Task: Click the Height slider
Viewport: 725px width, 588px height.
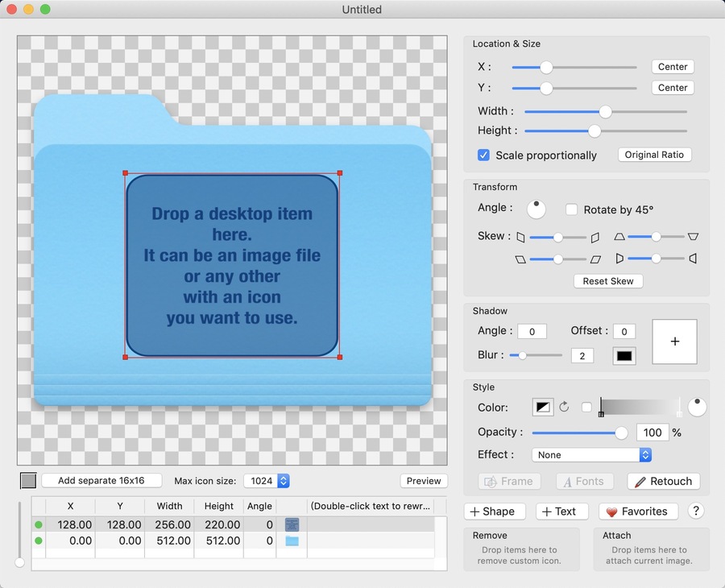Action: pyautogui.click(x=606, y=131)
